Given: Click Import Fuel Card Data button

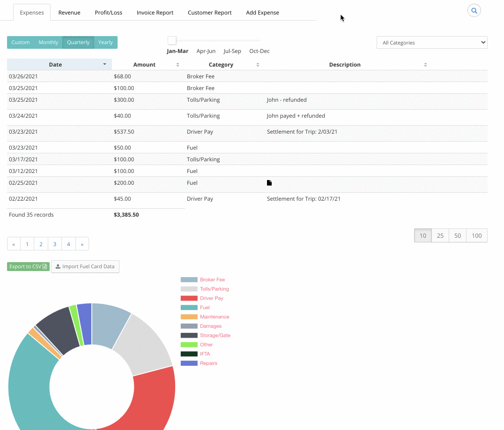Looking at the screenshot, I should coord(85,266).
